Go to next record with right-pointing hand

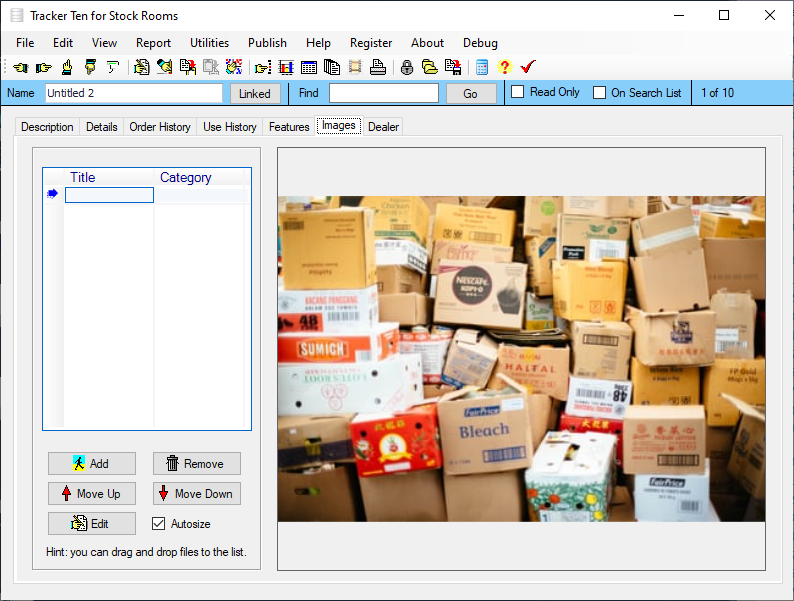(44, 67)
